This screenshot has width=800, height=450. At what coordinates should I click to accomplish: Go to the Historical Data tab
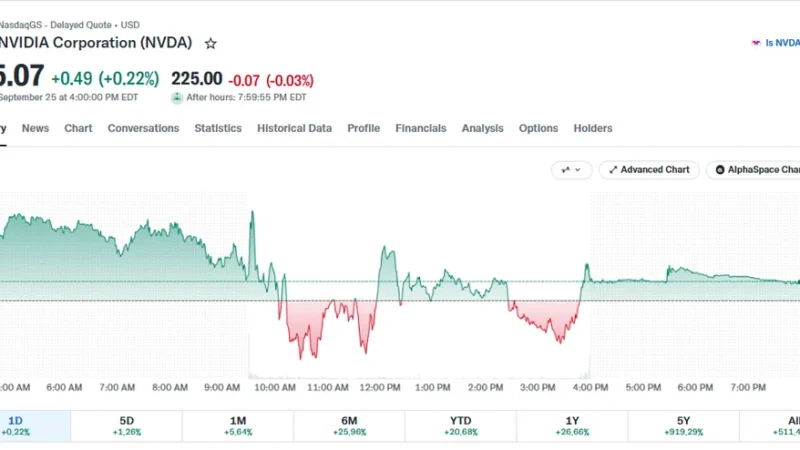294,129
